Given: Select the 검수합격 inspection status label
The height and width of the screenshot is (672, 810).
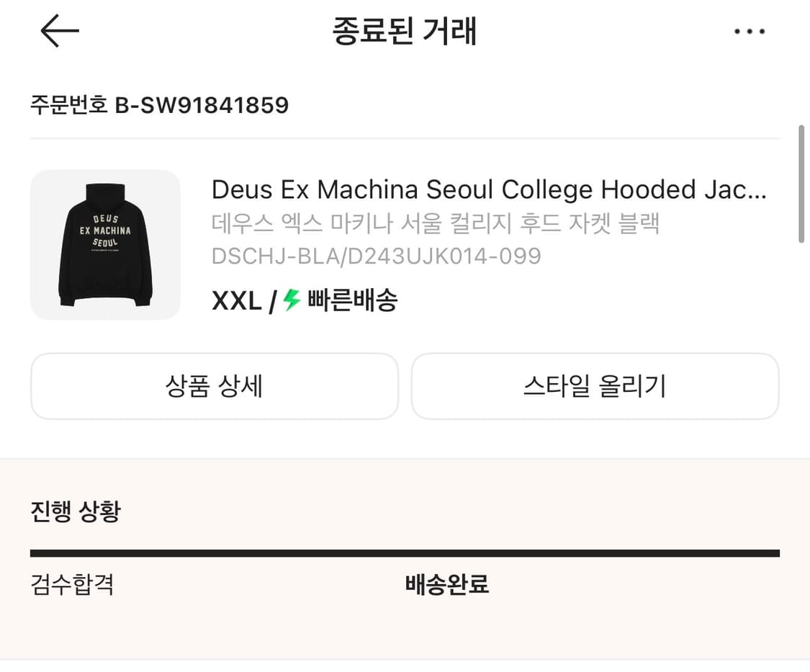Looking at the screenshot, I should [x=70, y=586].
